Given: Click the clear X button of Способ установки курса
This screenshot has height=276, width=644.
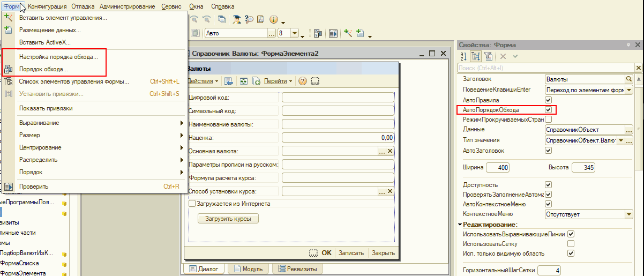Looking at the screenshot, I should (390, 191).
